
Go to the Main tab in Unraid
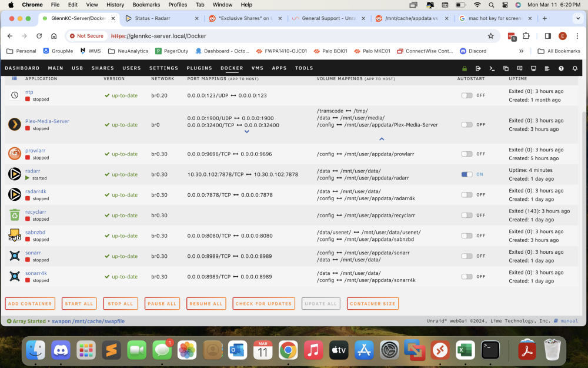55,68
